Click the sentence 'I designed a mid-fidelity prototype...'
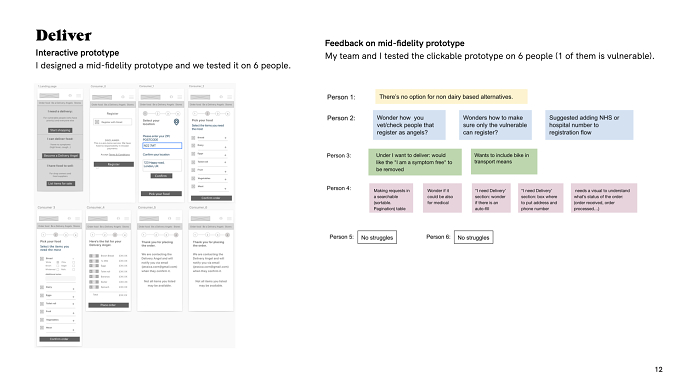Viewport: 680px width, 383px height. [x=163, y=65]
